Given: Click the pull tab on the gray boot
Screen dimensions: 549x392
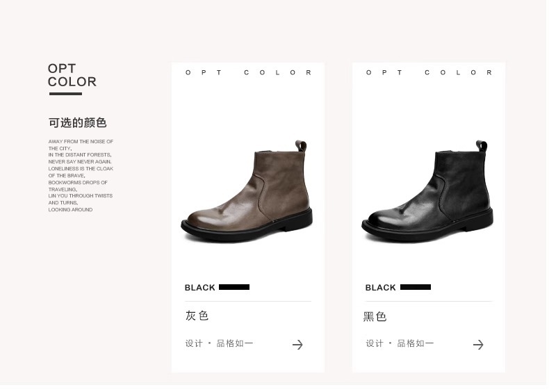Looking at the screenshot, I should tap(302, 147).
